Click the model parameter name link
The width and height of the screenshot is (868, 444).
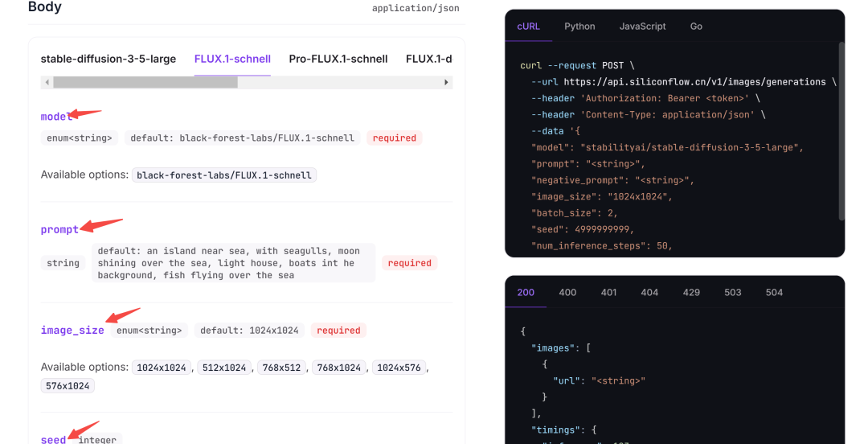click(x=56, y=117)
